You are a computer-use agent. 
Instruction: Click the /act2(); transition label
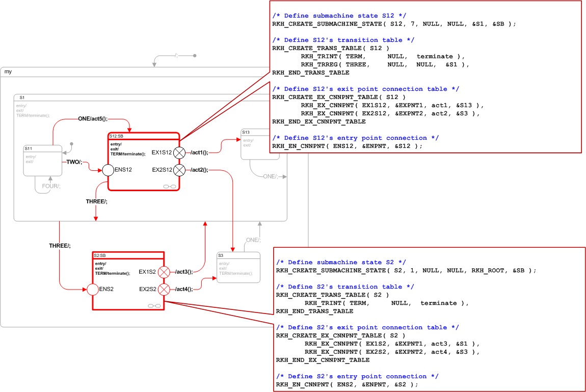pyautogui.click(x=199, y=170)
